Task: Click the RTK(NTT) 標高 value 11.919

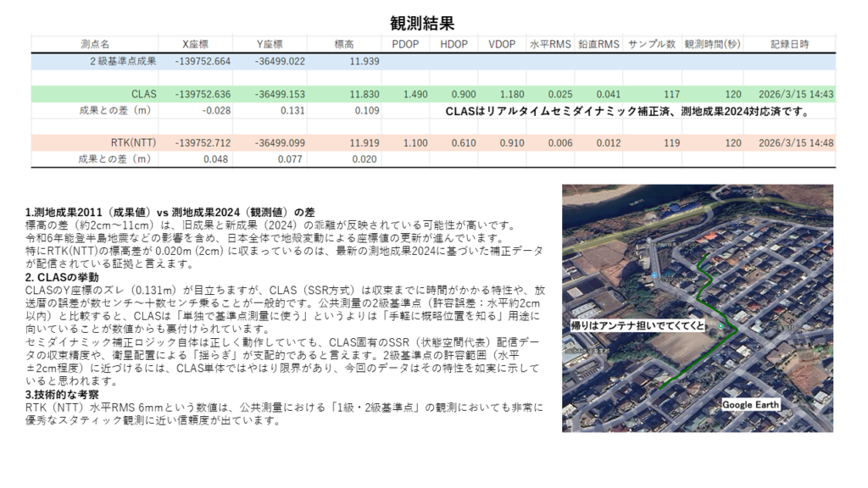Action: tap(364, 142)
